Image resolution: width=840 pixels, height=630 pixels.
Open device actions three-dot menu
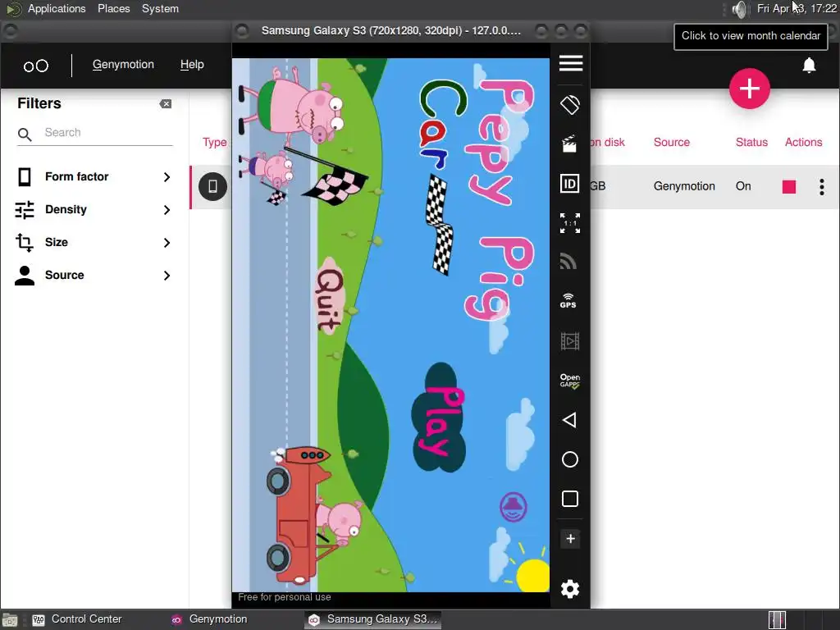[x=822, y=186]
